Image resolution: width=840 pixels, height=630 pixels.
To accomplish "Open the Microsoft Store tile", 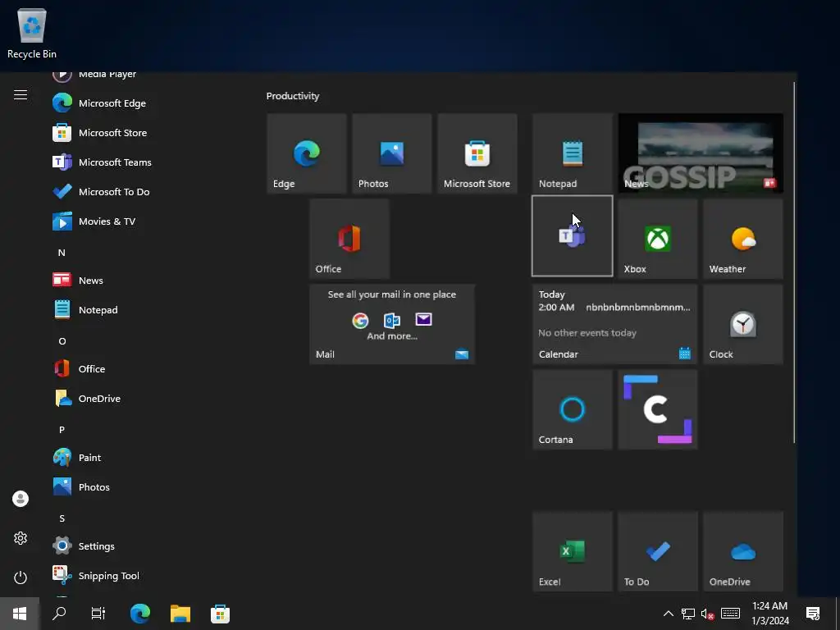I will (x=477, y=153).
